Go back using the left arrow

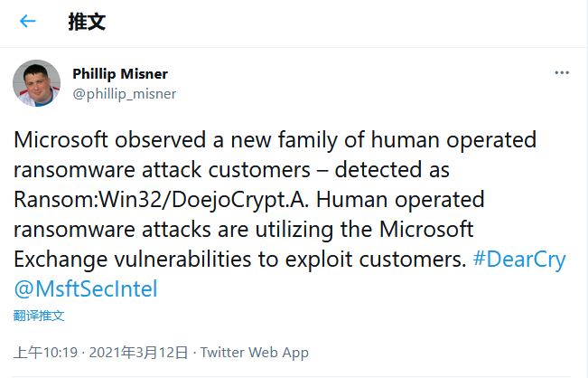pyautogui.click(x=28, y=22)
